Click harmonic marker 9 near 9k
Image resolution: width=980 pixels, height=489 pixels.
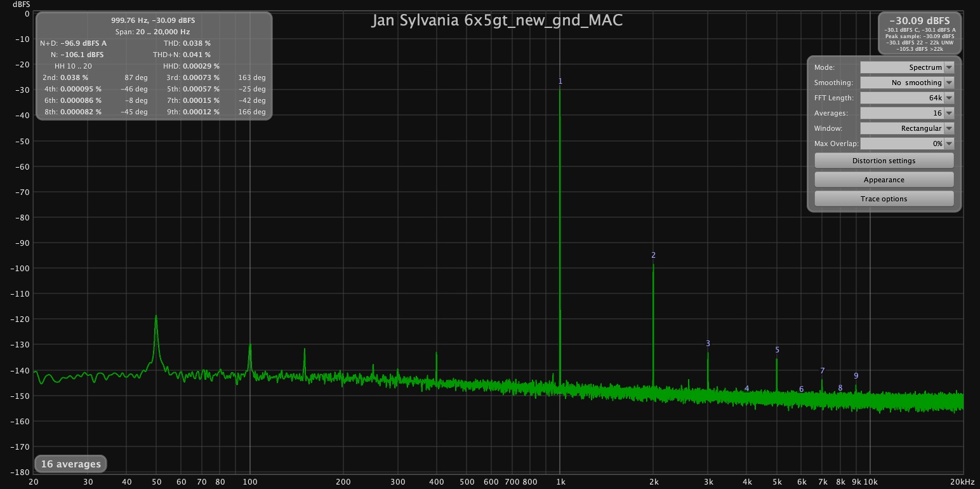coord(856,376)
